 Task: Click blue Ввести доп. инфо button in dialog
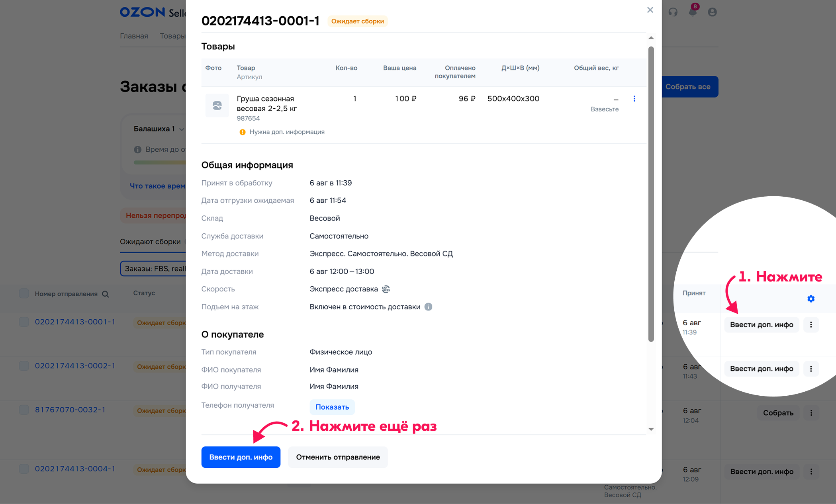[x=241, y=457]
